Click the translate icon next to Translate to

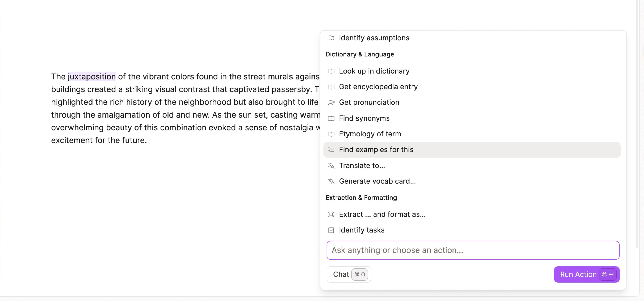coord(331,165)
